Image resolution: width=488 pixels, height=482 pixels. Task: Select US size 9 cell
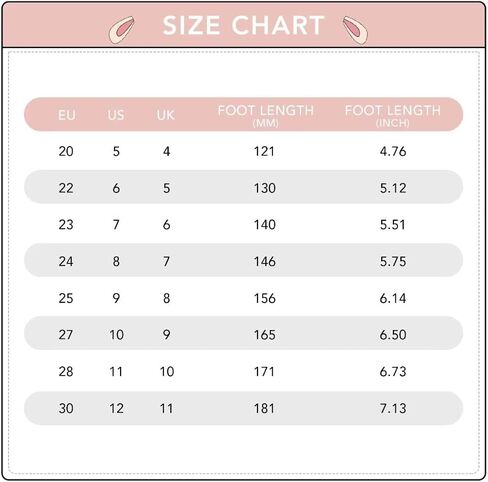coord(116,298)
